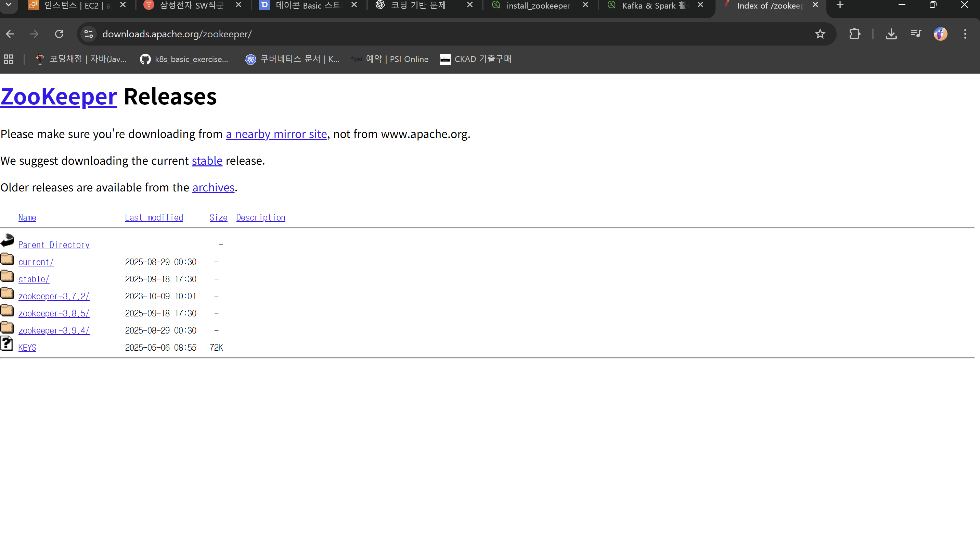Click the Parent Directory back-arrow icon
The image size is (980, 551).
tap(7, 240)
